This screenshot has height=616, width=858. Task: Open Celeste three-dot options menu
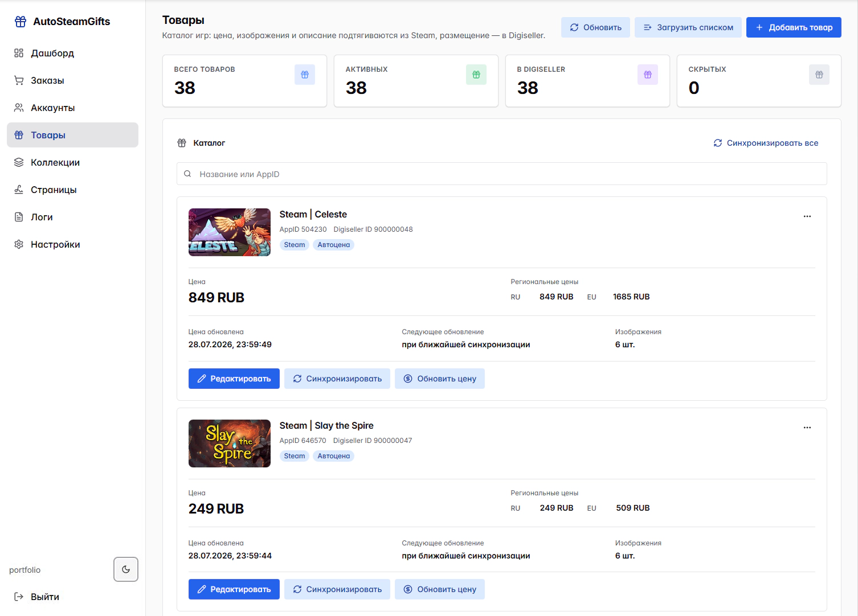coord(807,216)
